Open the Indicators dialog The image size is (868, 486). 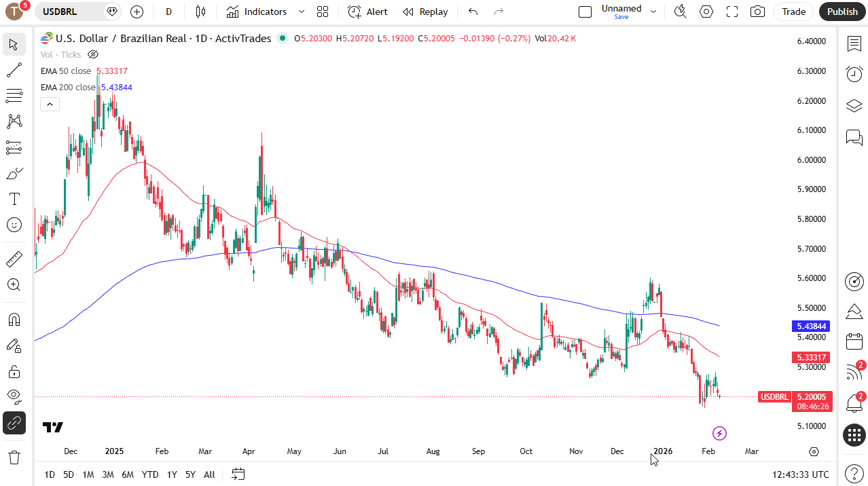257,12
